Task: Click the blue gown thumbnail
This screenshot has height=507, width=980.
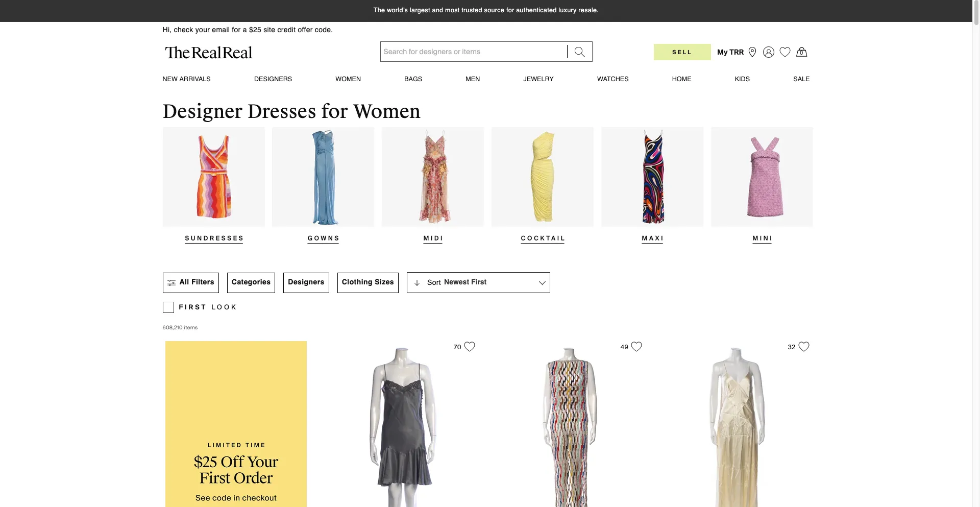Action: [323, 177]
